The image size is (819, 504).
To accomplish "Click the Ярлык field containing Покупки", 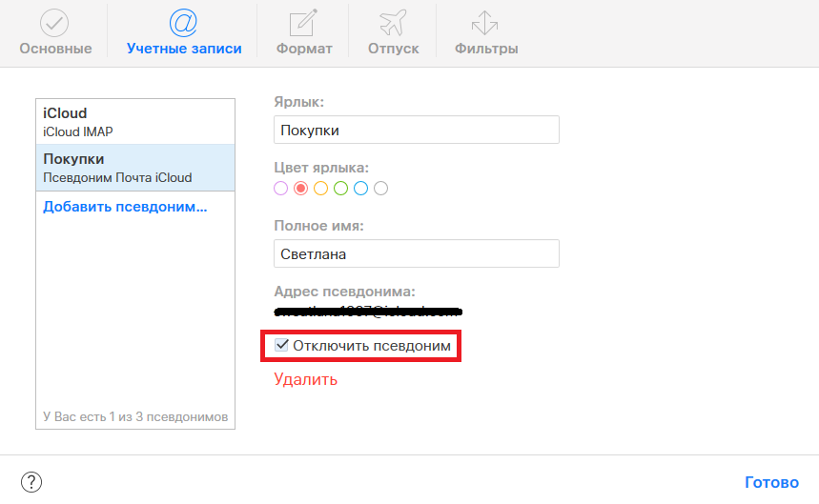I will coord(416,130).
